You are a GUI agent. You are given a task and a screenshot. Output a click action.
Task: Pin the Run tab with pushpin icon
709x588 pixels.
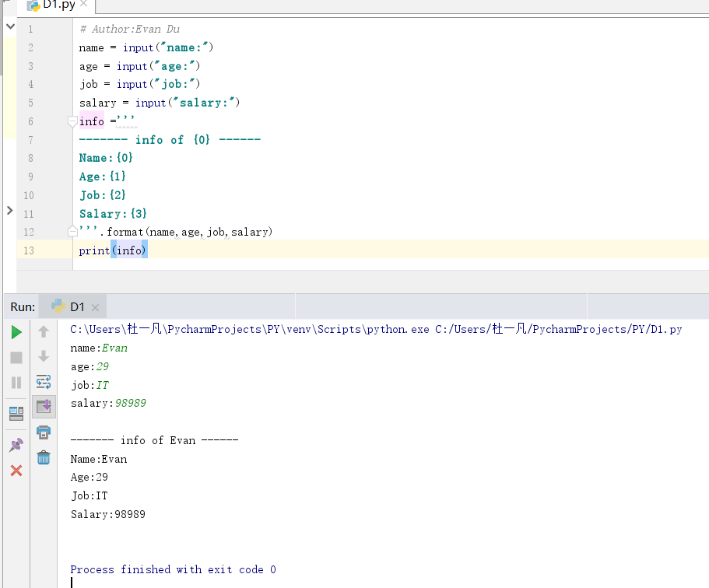tap(16, 445)
